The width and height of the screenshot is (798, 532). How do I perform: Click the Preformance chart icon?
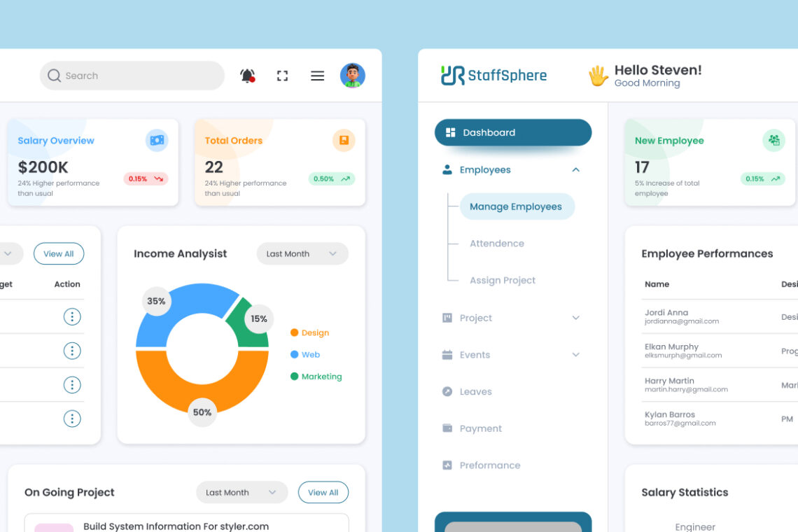(x=447, y=465)
